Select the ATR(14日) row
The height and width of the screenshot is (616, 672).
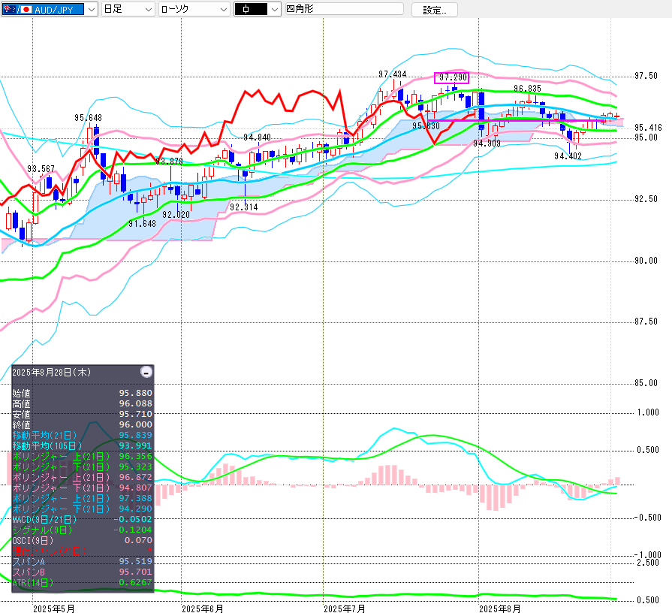pos(83,582)
